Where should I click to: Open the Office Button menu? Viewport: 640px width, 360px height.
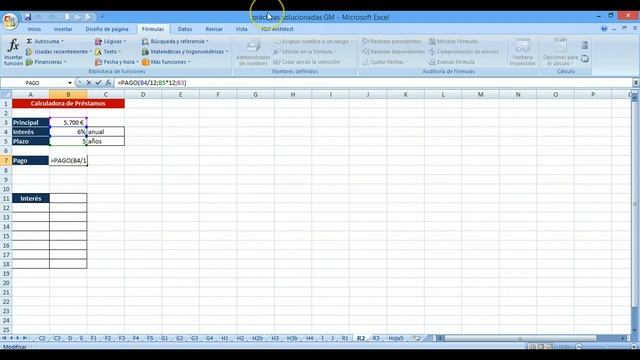coord(9,20)
